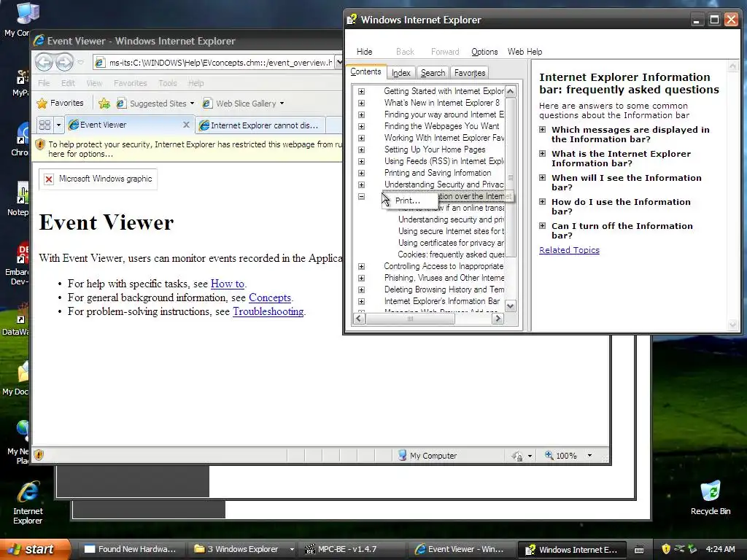Collapse the expanded topic with minus box
The image size is (747, 560).
click(x=362, y=196)
